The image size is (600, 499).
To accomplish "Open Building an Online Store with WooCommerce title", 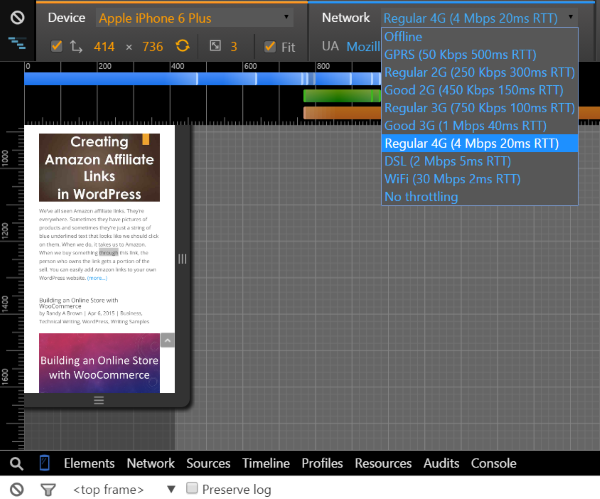I will [x=78, y=303].
